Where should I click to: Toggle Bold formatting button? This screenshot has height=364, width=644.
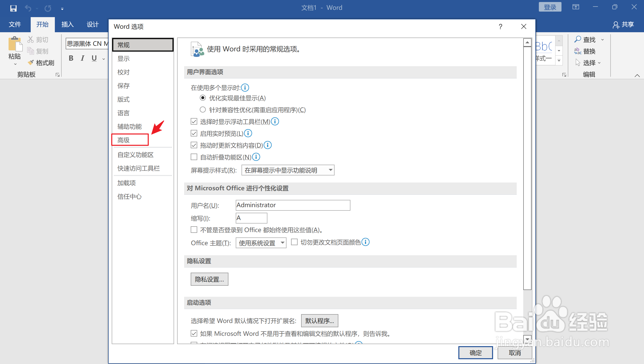(x=71, y=58)
